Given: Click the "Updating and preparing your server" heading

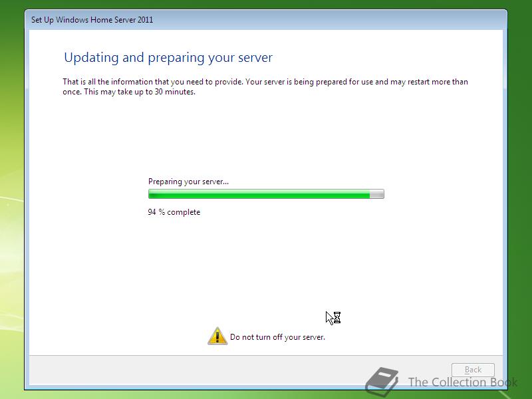Looking at the screenshot, I should click(x=168, y=58).
